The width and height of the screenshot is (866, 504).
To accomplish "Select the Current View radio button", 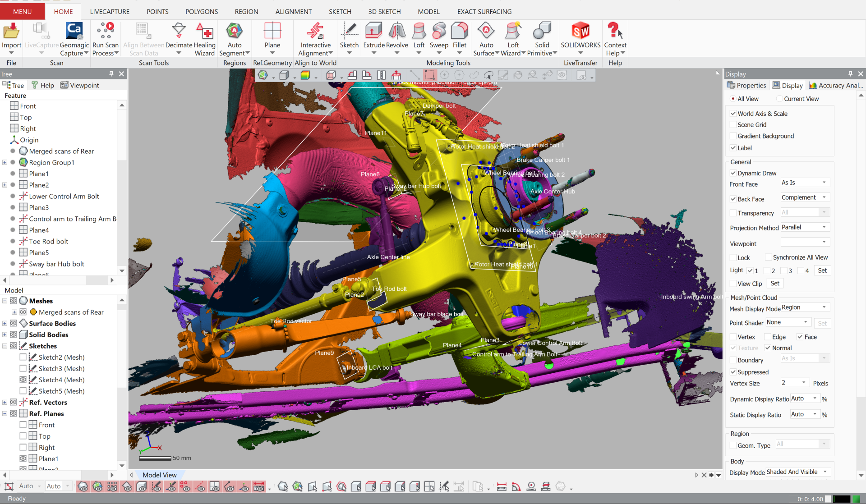I will (x=779, y=99).
